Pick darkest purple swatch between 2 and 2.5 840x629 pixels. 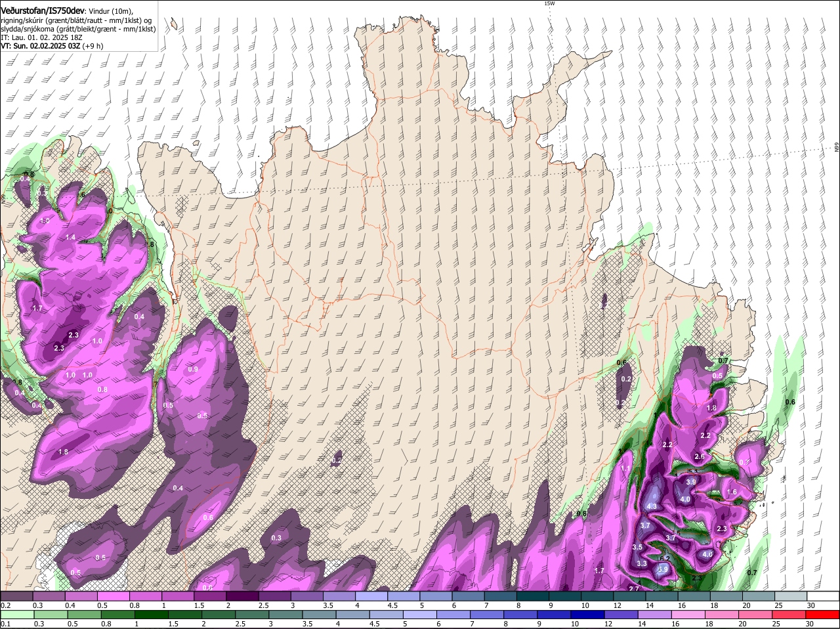[x=242, y=596]
